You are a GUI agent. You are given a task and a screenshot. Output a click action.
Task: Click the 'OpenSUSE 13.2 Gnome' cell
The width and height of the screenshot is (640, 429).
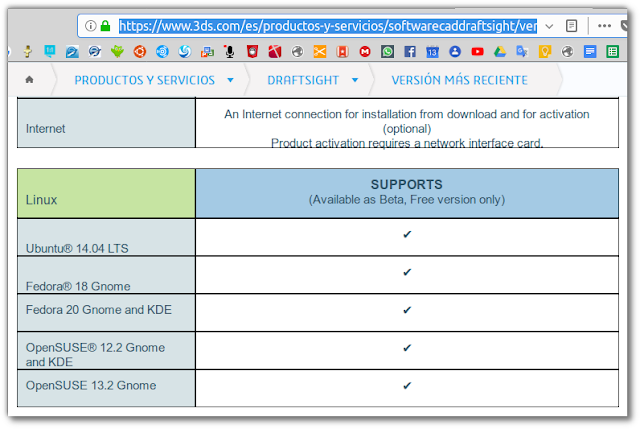[106, 388]
